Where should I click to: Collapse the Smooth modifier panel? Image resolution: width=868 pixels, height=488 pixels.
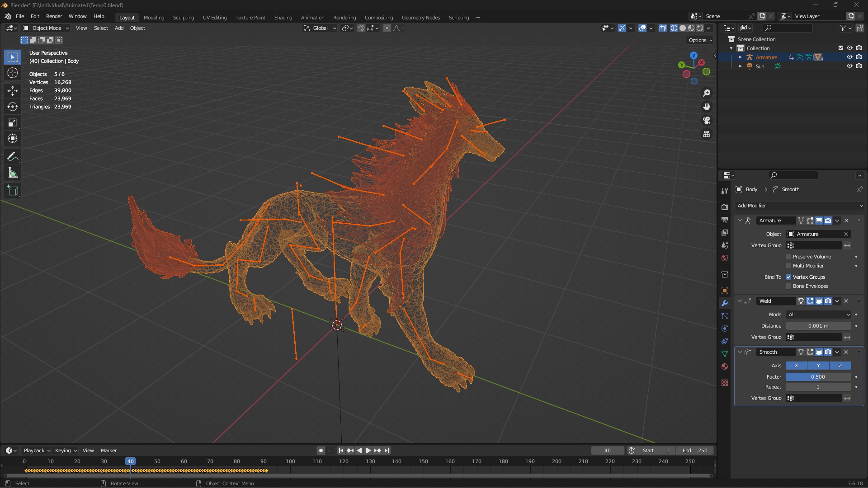coord(740,352)
